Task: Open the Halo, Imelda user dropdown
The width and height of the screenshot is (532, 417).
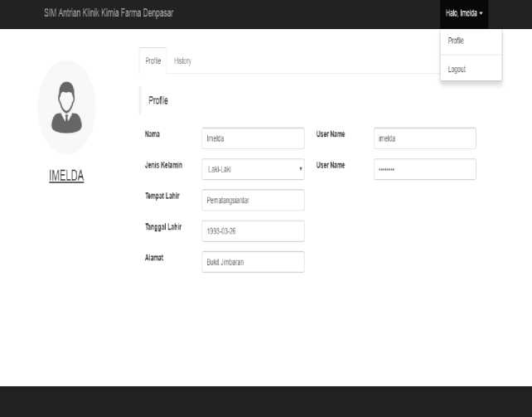Action: [463, 13]
